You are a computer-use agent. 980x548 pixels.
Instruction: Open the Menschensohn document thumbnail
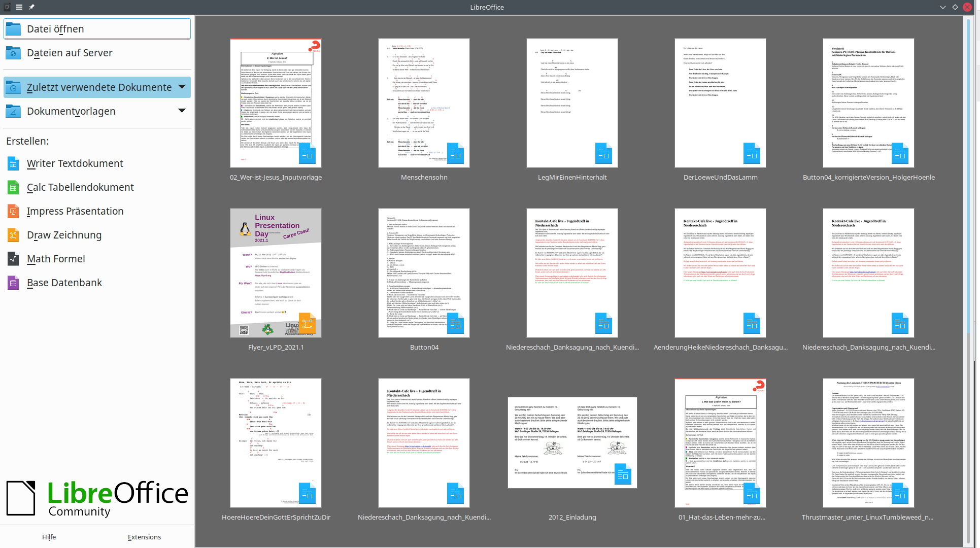point(424,103)
